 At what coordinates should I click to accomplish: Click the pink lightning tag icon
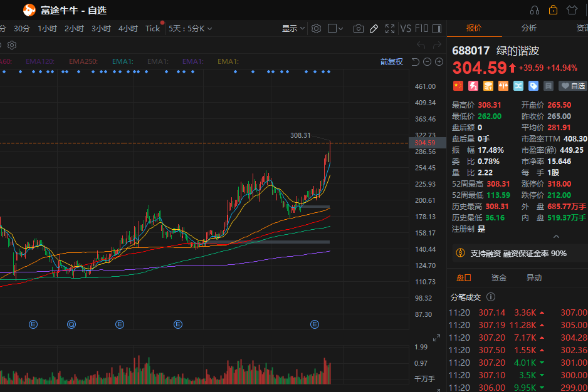tap(473, 86)
